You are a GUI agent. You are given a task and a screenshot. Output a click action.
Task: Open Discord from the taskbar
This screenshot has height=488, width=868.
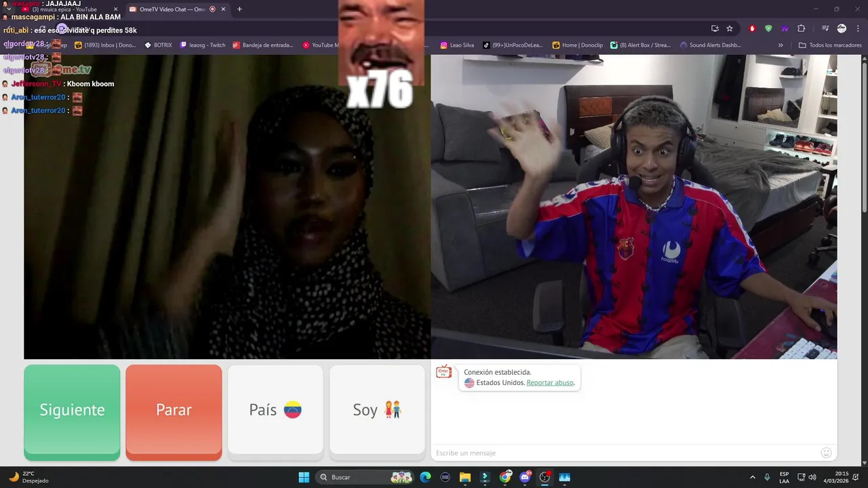(x=525, y=477)
